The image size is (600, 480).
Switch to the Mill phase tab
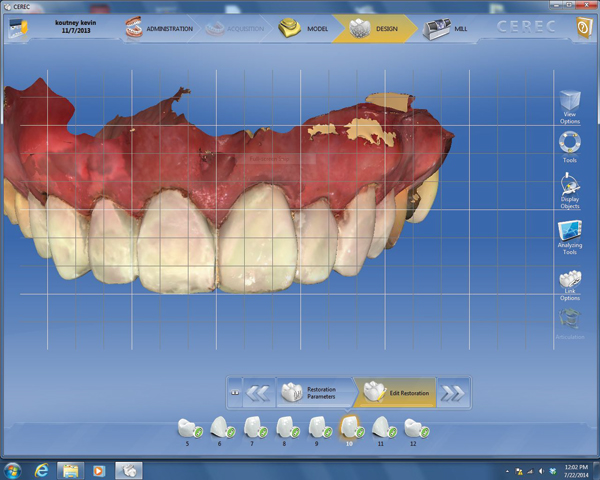pos(448,29)
